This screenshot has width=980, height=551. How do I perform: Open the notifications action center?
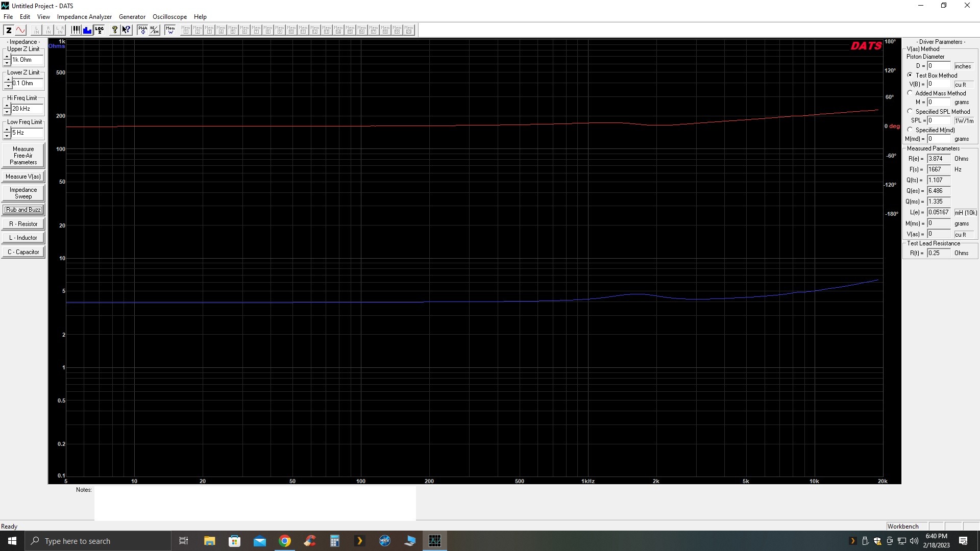click(963, 541)
